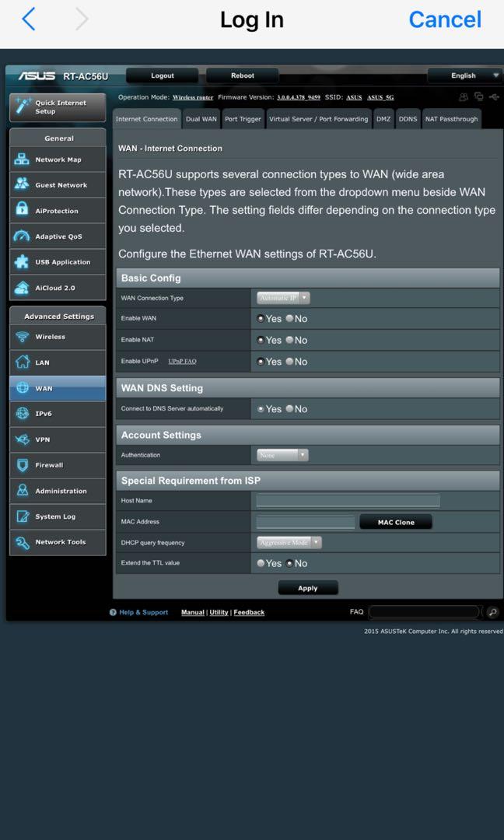Open the Utility link in footer

219,612
